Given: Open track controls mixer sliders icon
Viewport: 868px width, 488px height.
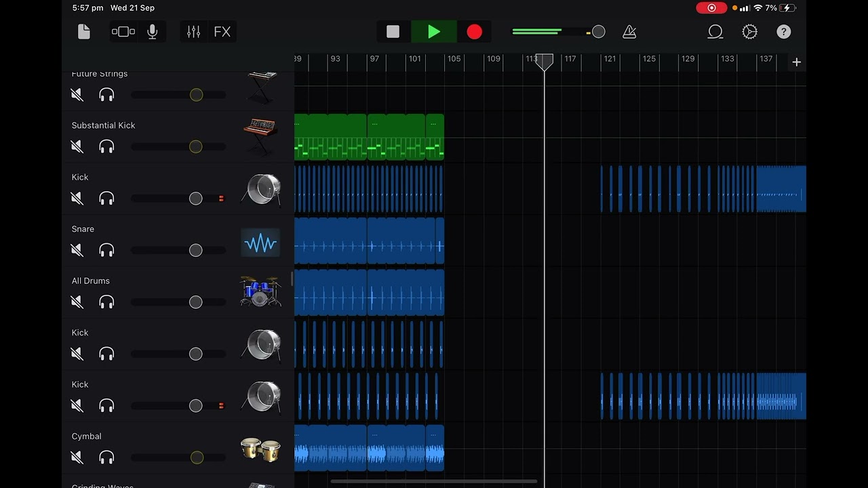Looking at the screenshot, I should 194,32.
